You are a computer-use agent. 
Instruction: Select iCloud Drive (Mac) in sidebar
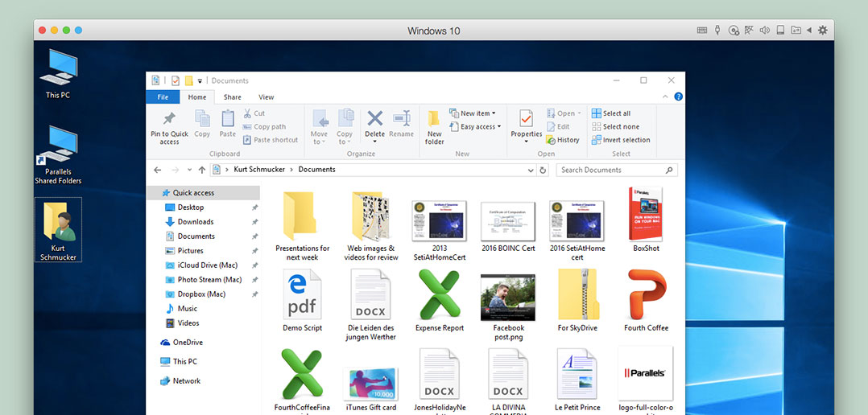tap(203, 265)
